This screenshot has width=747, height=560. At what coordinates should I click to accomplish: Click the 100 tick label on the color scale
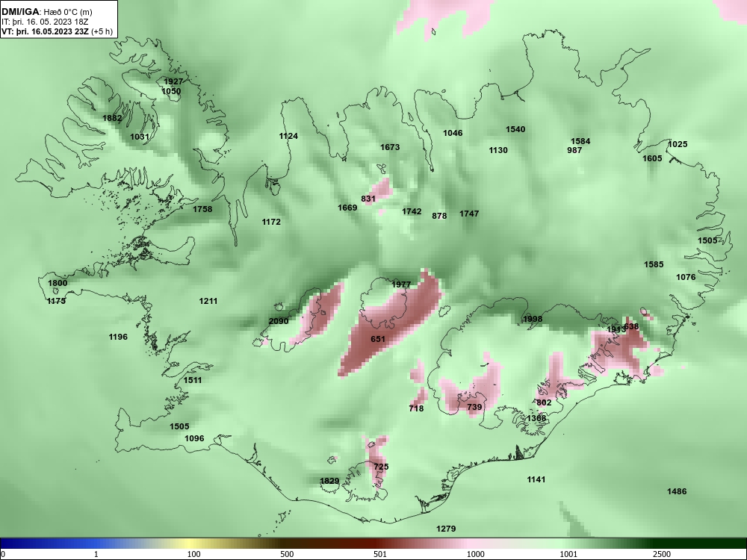tap(194, 554)
